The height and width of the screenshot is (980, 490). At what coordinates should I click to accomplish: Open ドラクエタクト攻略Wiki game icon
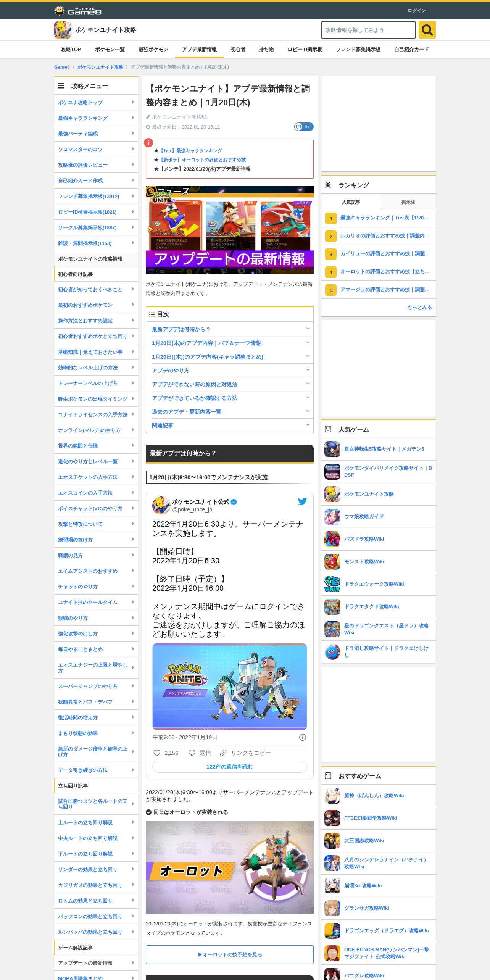pos(332,607)
